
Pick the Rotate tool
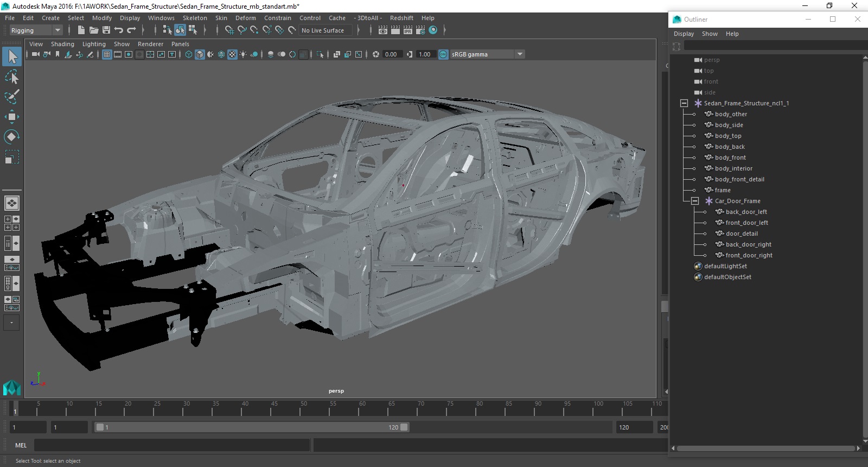click(x=12, y=136)
